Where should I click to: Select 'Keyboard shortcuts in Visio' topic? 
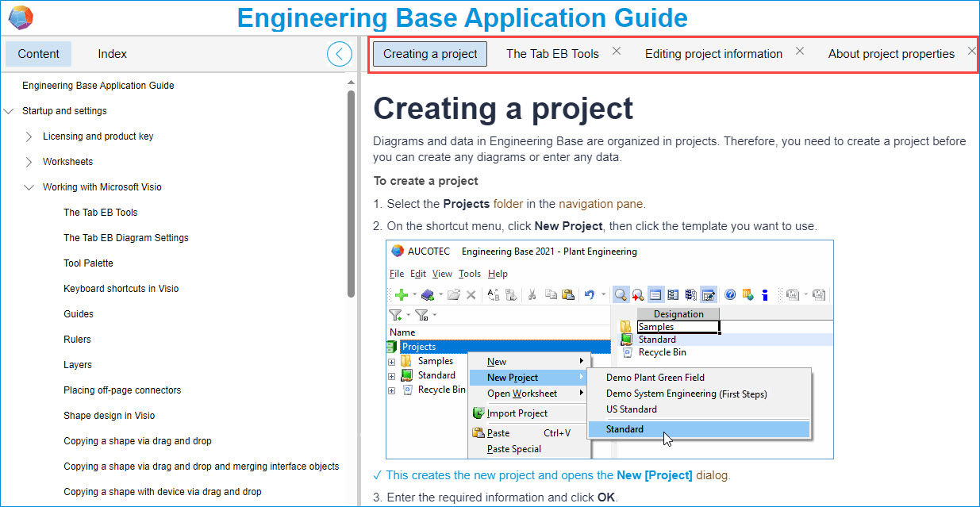pyautogui.click(x=121, y=289)
